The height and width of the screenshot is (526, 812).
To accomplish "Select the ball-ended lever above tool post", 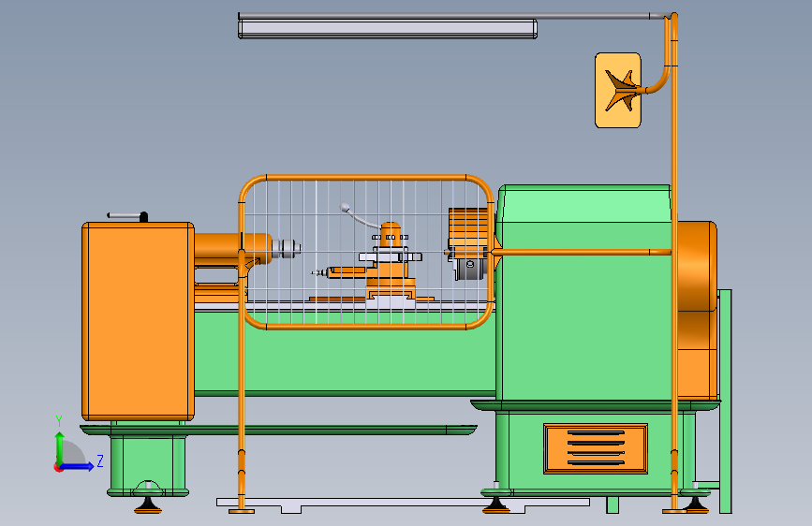I will 359,216.
